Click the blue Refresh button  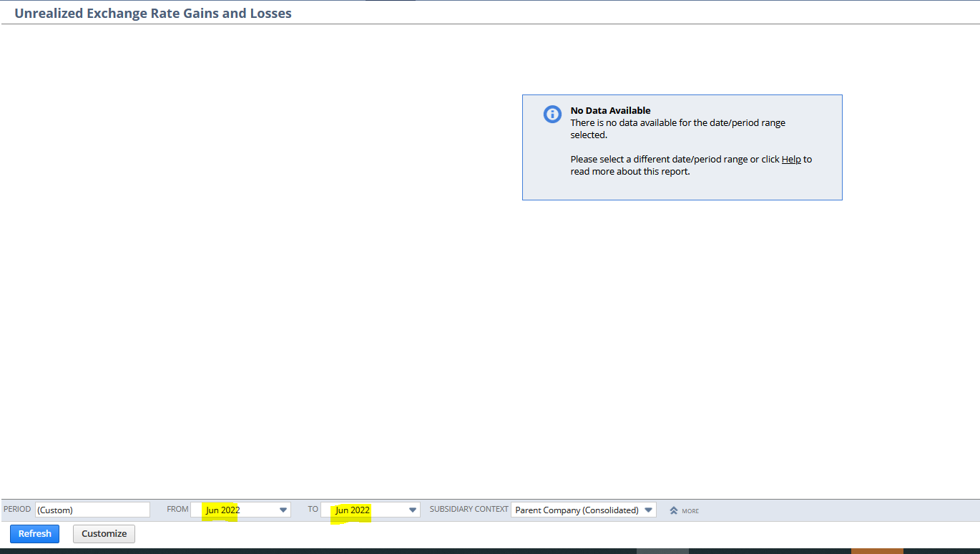[35, 533]
